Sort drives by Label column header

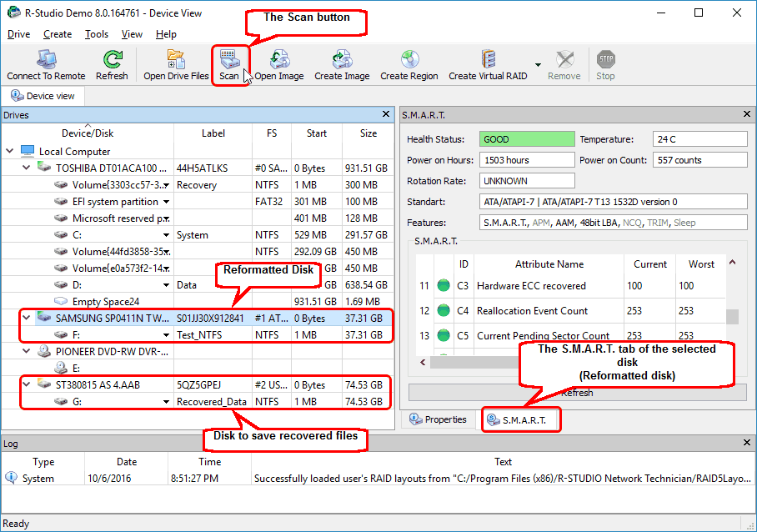[x=213, y=133]
